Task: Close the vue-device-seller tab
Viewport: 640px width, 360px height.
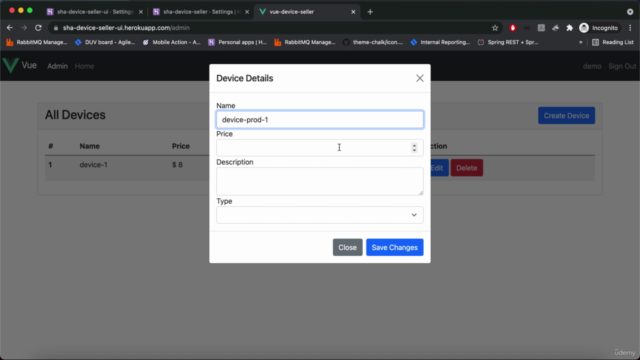Action: tap(353, 12)
